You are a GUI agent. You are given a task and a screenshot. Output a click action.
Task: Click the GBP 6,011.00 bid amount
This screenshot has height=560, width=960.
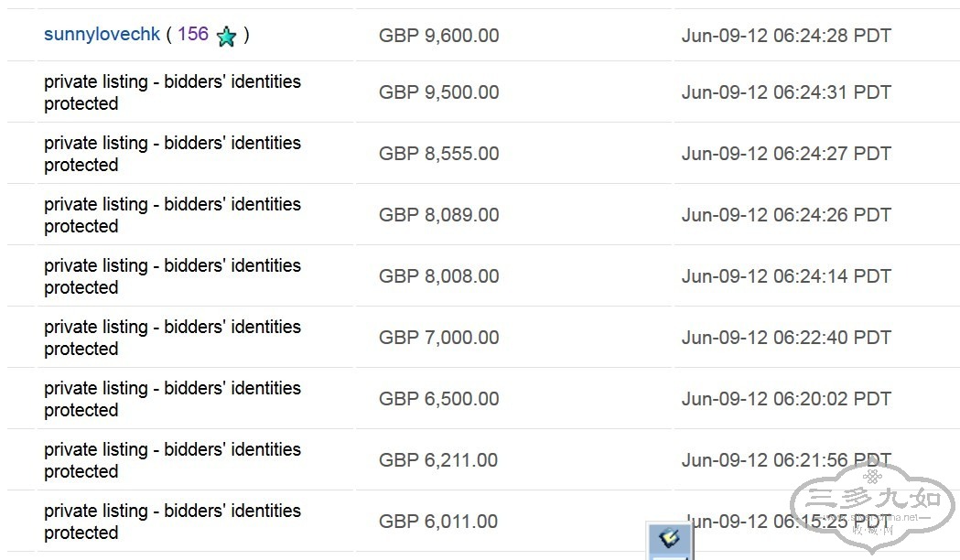click(x=438, y=522)
